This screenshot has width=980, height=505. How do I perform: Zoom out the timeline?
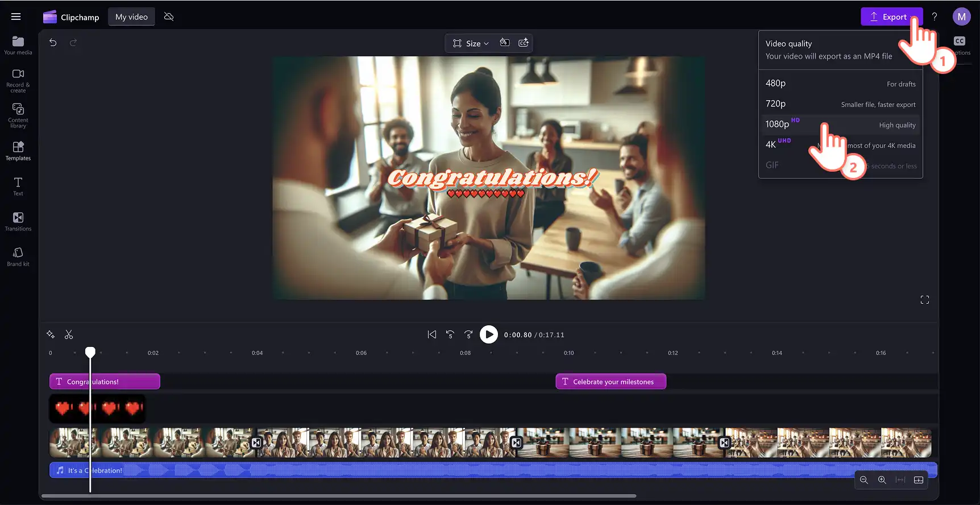pos(864,480)
